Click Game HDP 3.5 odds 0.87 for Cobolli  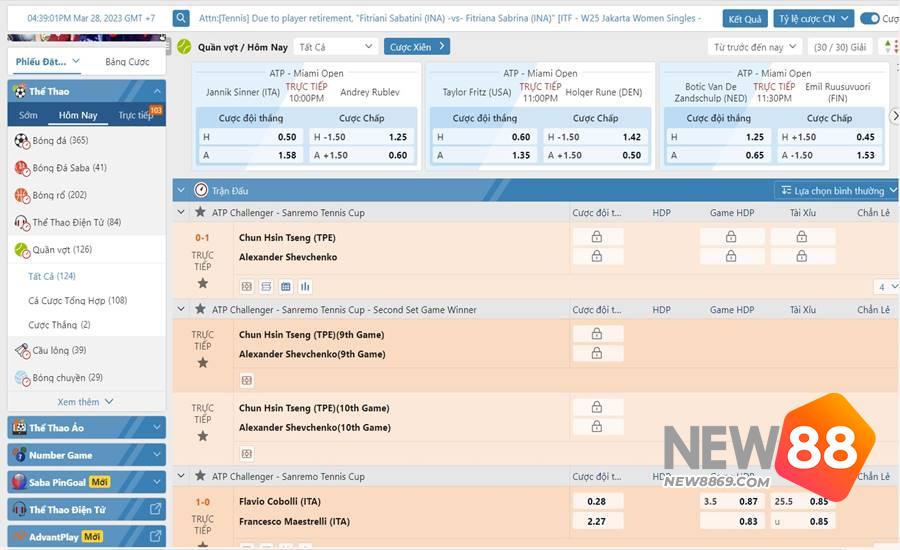[x=731, y=501]
